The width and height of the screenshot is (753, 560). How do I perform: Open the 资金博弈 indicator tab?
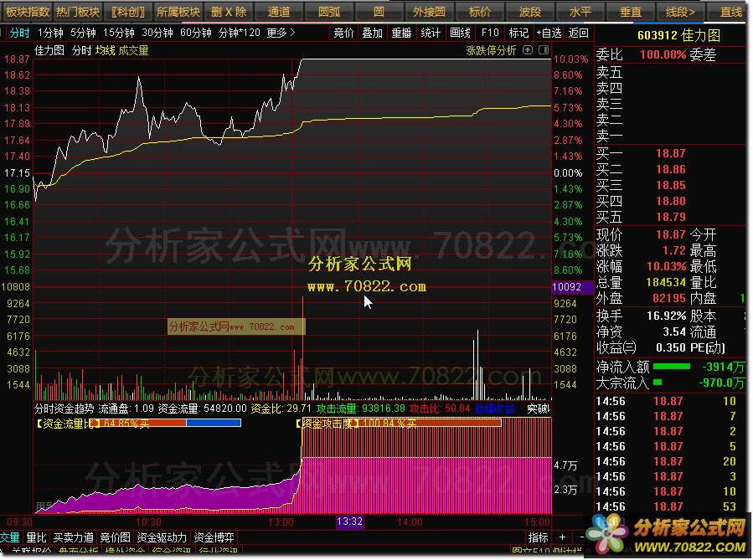pos(214,537)
